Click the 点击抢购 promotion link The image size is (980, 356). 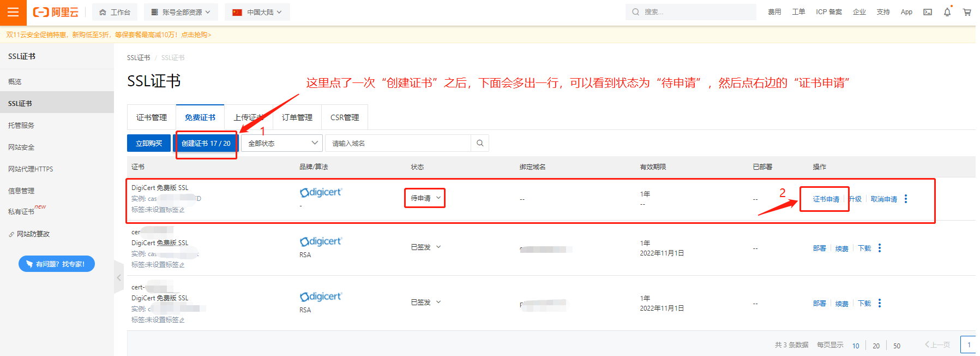[x=196, y=35]
